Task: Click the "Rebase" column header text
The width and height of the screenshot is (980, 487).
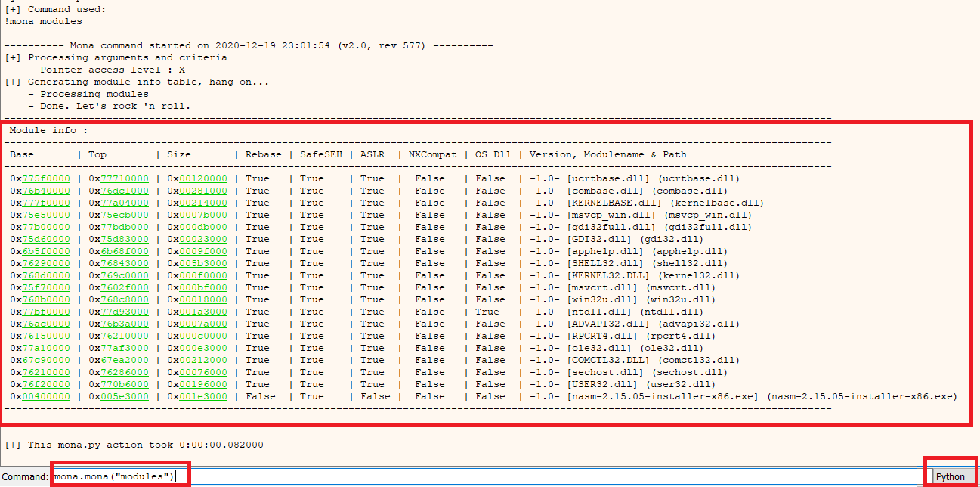Action: (x=264, y=154)
